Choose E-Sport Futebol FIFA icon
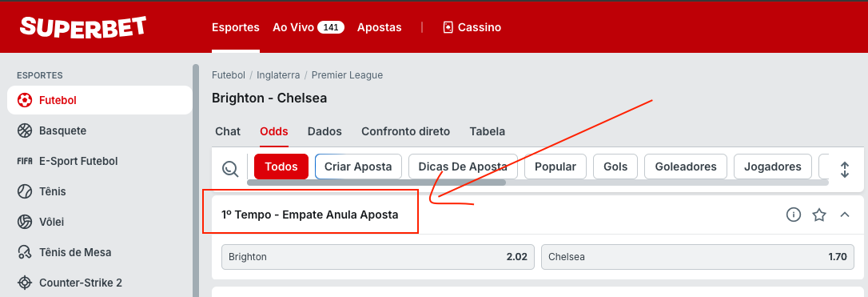The height and width of the screenshot is (297, 868). (x=25, y=161)
